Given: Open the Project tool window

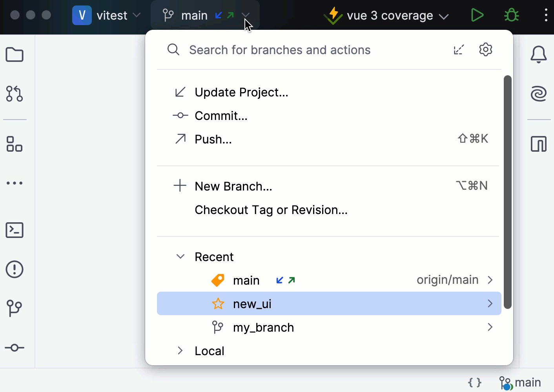Looking at the screenshot, I should (15, 54).
